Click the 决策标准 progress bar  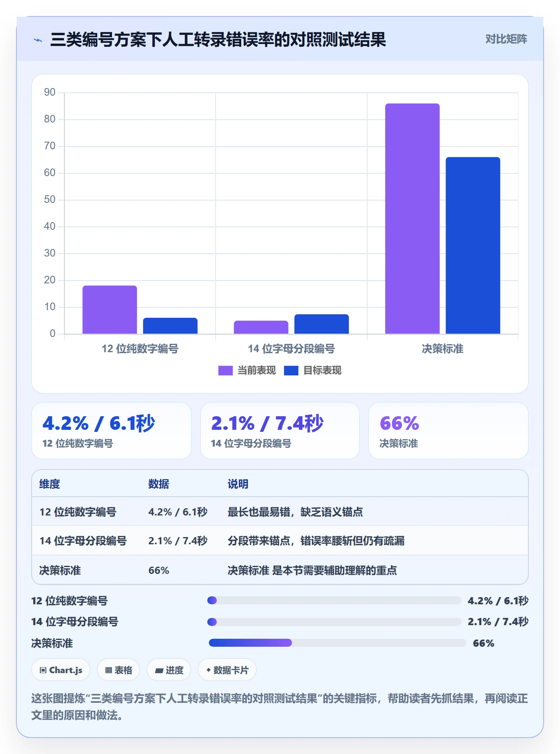337,643
